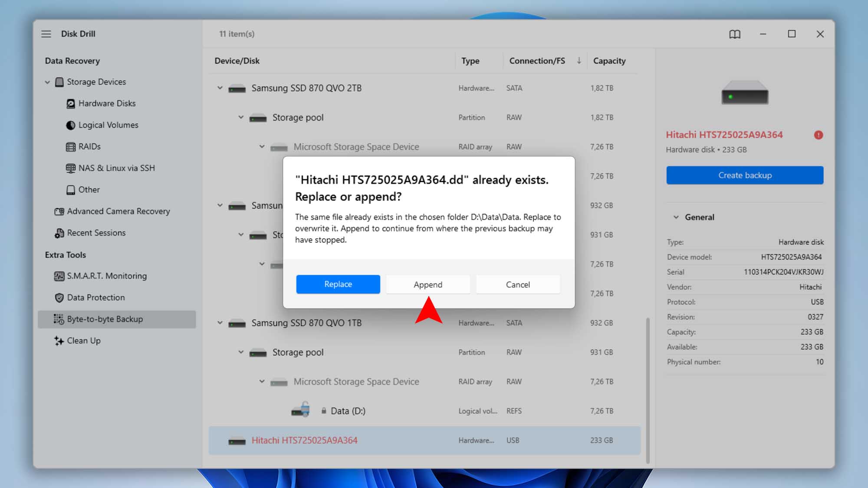Open Recent Sessions
This screenshot has height=488, width=868.
96,233
